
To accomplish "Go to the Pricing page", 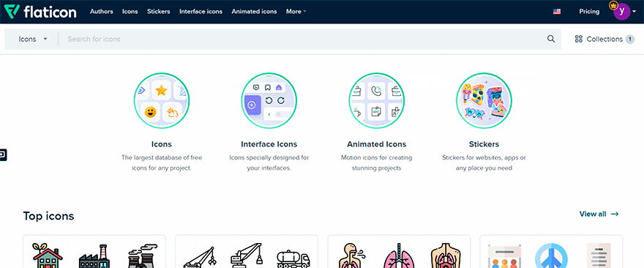I will [x=589, y=12].
